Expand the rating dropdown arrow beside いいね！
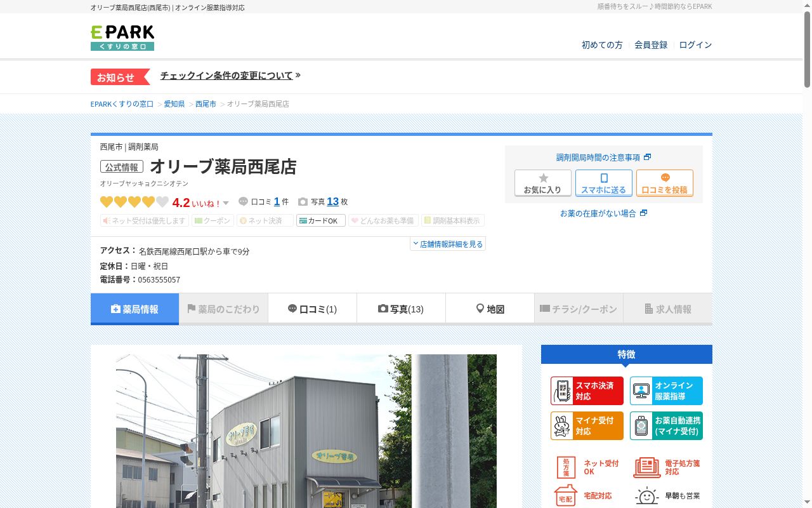 [226, 203]
